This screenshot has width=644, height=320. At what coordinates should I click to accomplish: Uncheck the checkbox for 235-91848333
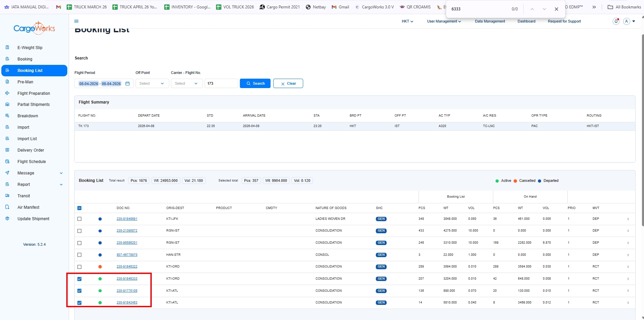click(x=79, y=279)
